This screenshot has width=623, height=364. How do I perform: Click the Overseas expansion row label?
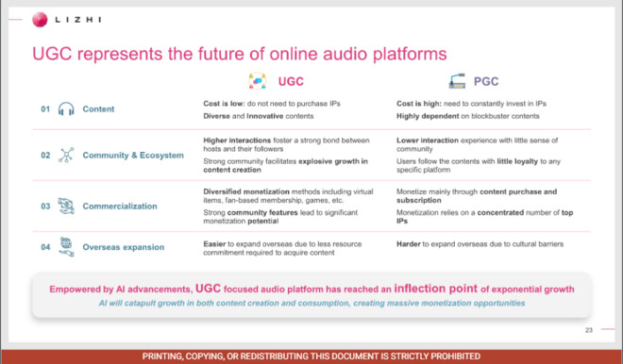click(x=123, y=247)
